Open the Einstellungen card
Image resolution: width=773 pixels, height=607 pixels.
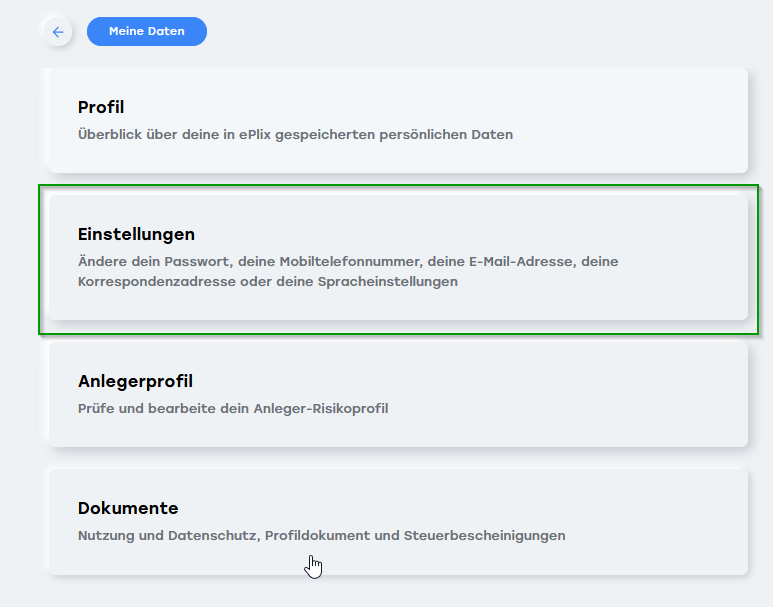(398, 257)
